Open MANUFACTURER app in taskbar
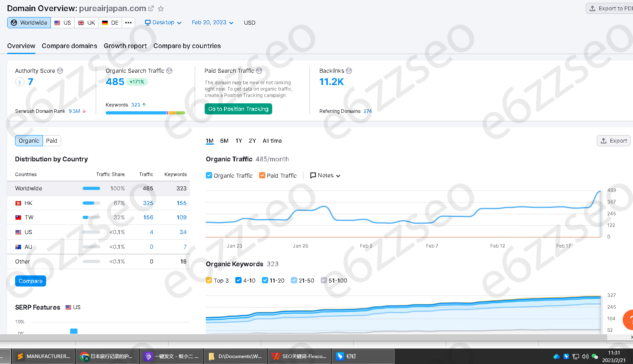This screenshot has height=364, width=633. coord(43,356)
